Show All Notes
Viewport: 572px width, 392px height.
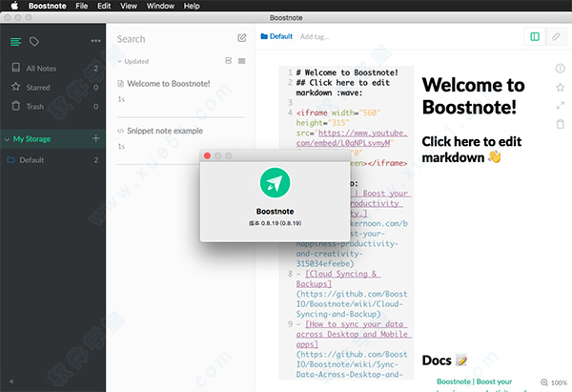point(52,69)
